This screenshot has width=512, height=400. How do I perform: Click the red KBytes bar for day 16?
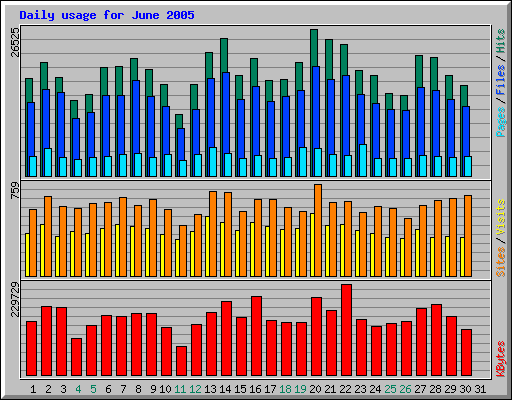pos(256,336)
